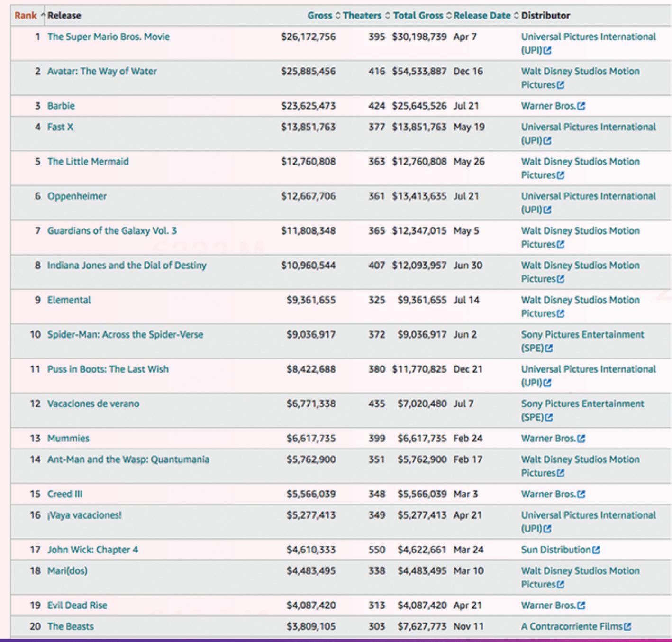The width and height of the screenshot is (672, 642).
Task: Click external link icon in Vacaciones de verano row
Action: click(x=549, y=418)
